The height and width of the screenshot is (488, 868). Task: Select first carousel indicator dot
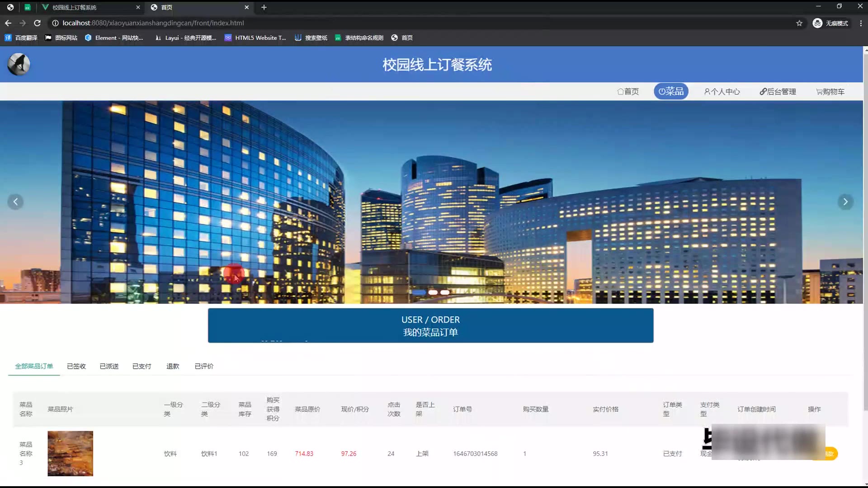point(419,292)
